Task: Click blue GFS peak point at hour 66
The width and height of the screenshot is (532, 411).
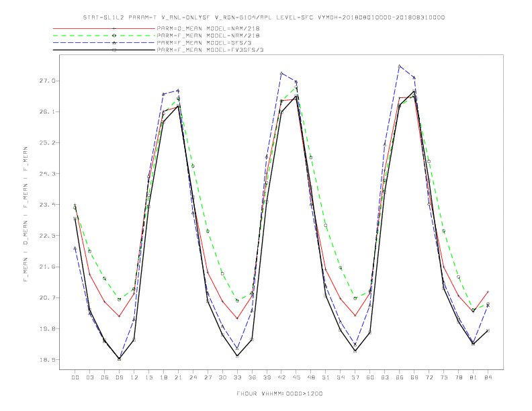Action: click(x=400, y=66)
